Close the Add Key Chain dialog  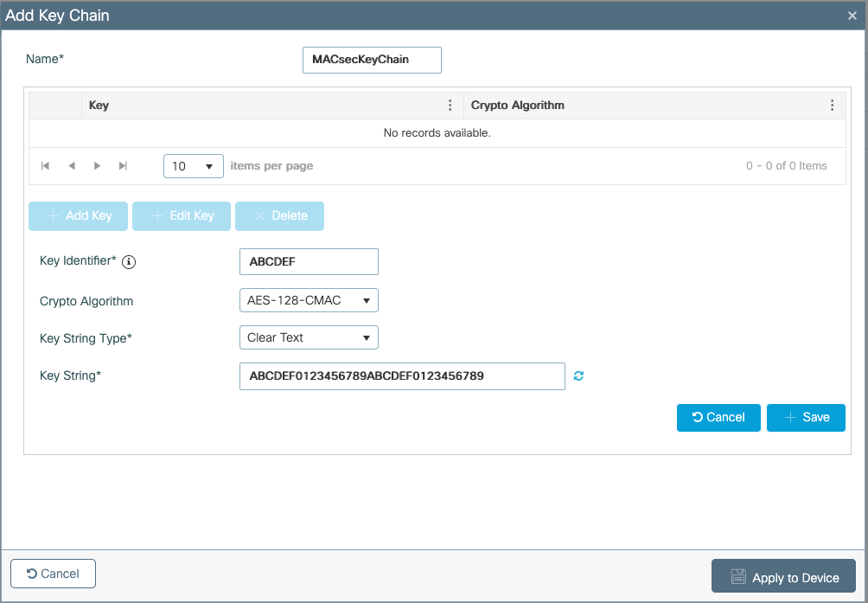852,16
